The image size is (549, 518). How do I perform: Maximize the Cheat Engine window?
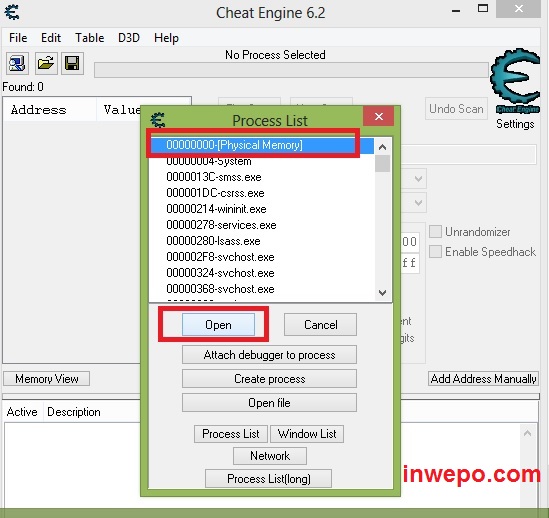[483, 8]
